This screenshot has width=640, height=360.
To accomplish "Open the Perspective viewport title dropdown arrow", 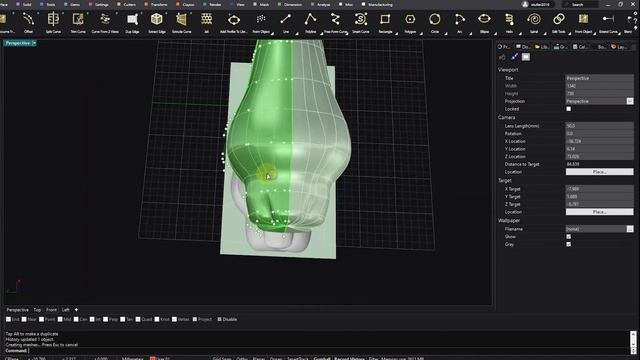I will pos(34,43).
